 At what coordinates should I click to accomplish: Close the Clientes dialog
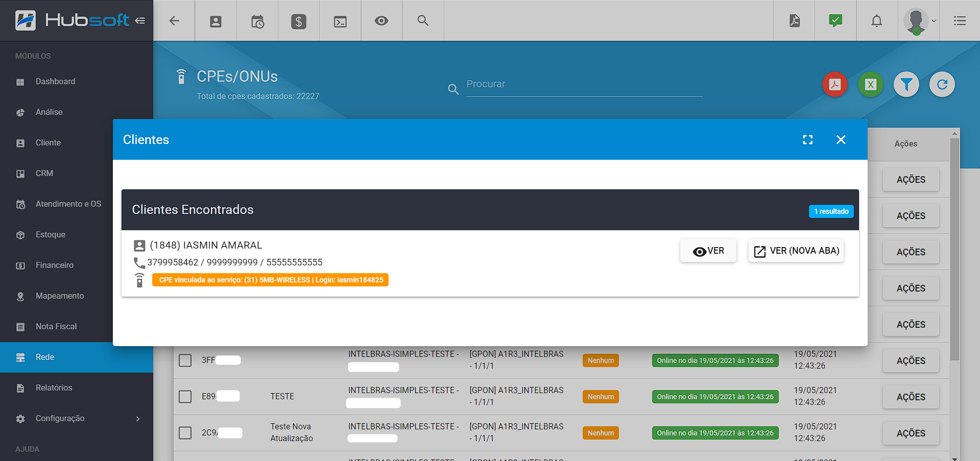pyautogui.click(x=841, y=139)
